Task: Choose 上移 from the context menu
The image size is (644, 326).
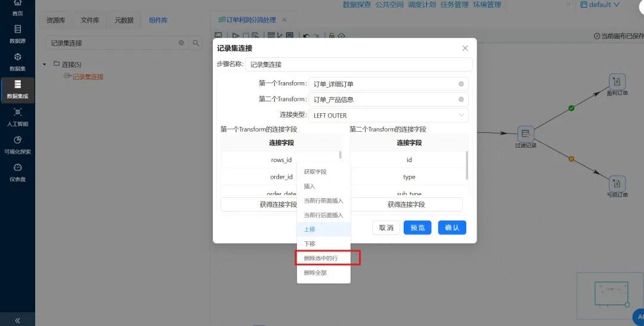Action: pos(324,229)
